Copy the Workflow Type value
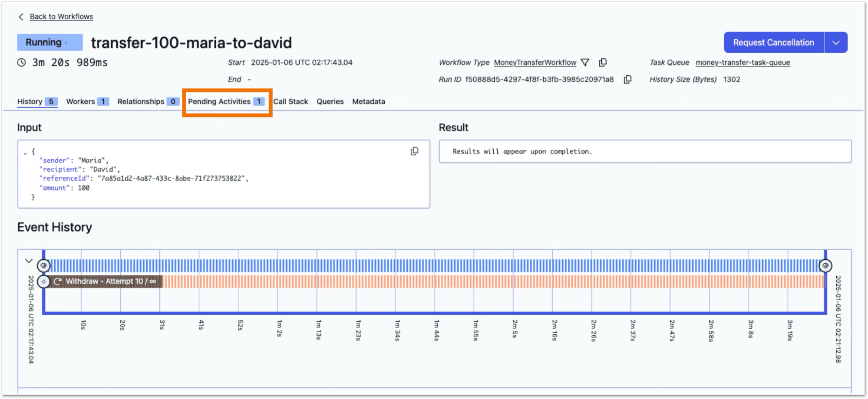 click(x=603, y=62)
